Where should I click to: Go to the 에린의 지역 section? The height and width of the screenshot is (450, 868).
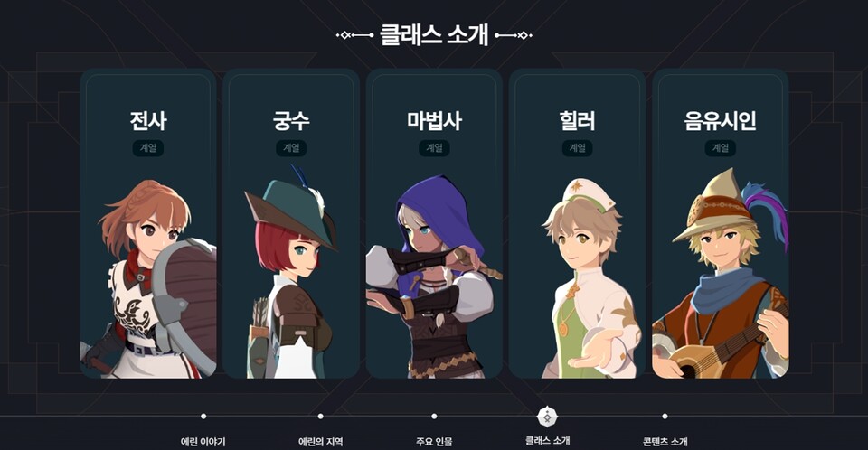tap(320, 442)
